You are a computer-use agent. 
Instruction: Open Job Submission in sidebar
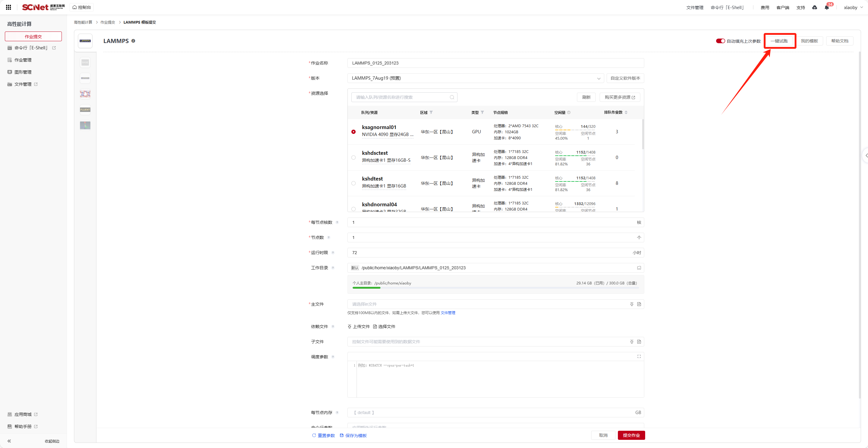coord(33,36)
